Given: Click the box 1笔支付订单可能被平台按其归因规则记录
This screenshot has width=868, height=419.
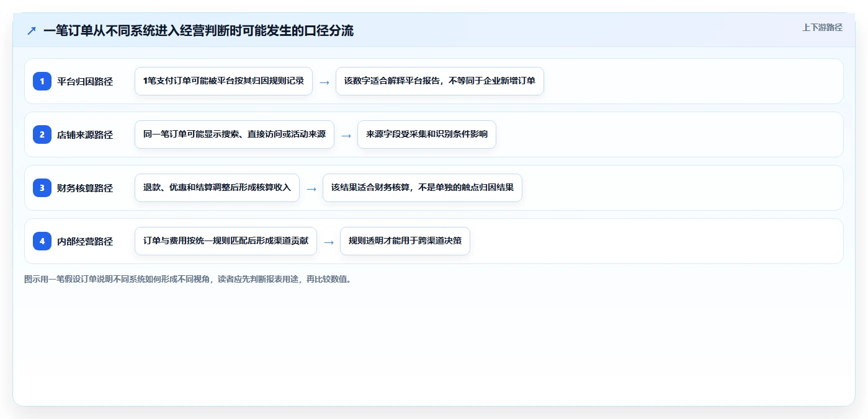Looking at the screenshot, I should tap(223, 81).
